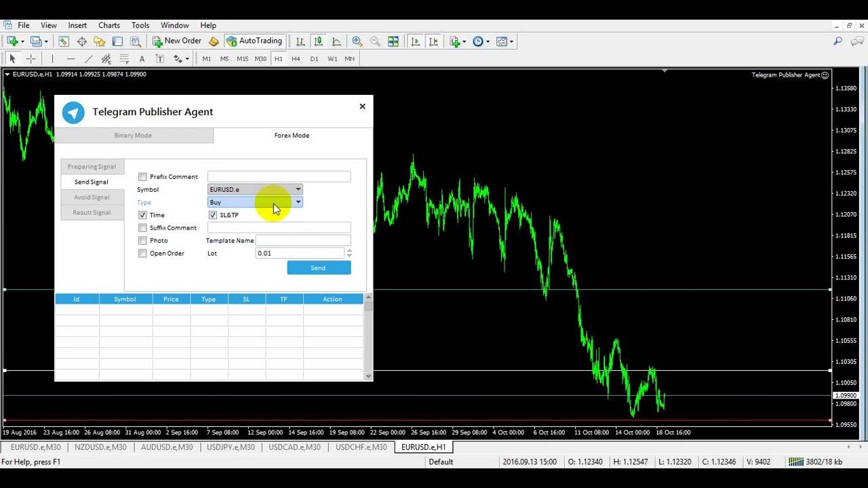868x488 pixels.
Task: Switch to the USDJPY.e,M30 chart tab
Action: click(x=231, y=447)
